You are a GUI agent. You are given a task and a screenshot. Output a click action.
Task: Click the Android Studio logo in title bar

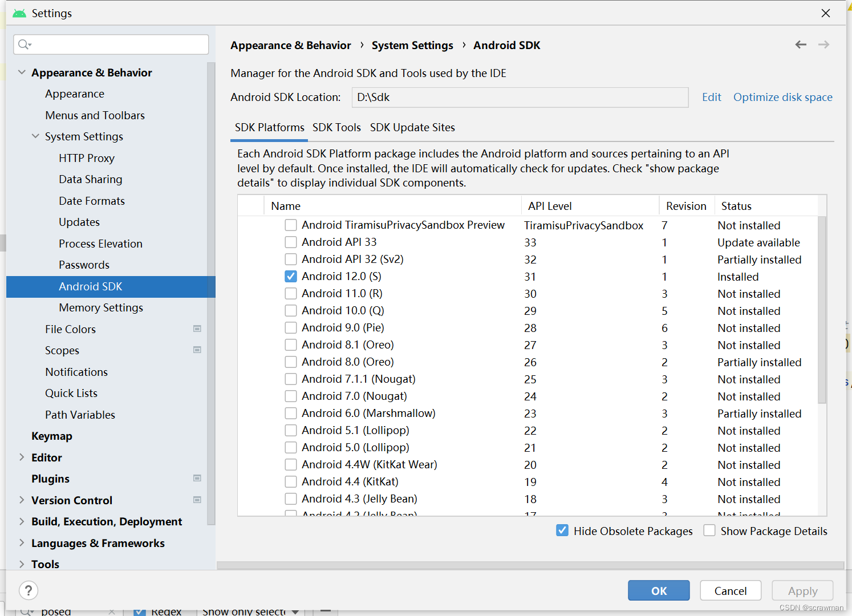click(x=19, y=13)
